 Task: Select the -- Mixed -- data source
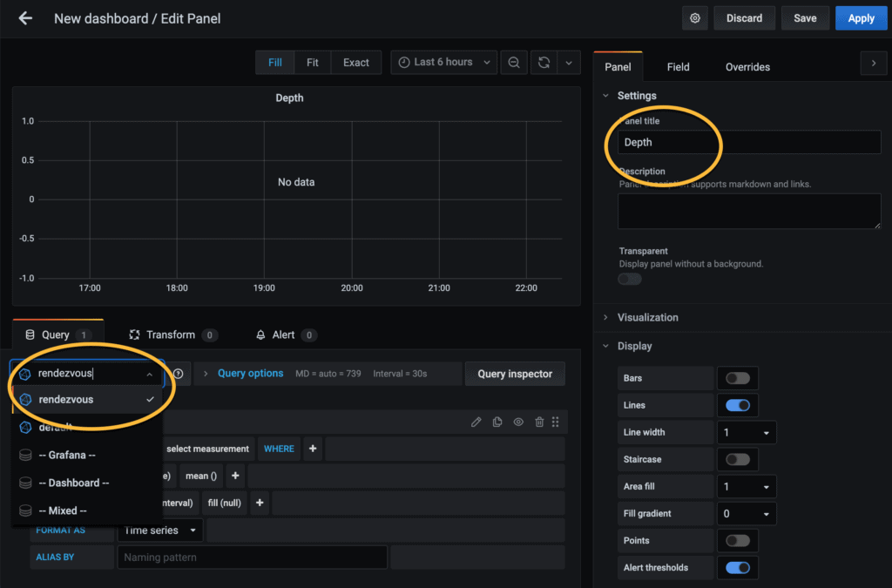click(x=88, y=510)
